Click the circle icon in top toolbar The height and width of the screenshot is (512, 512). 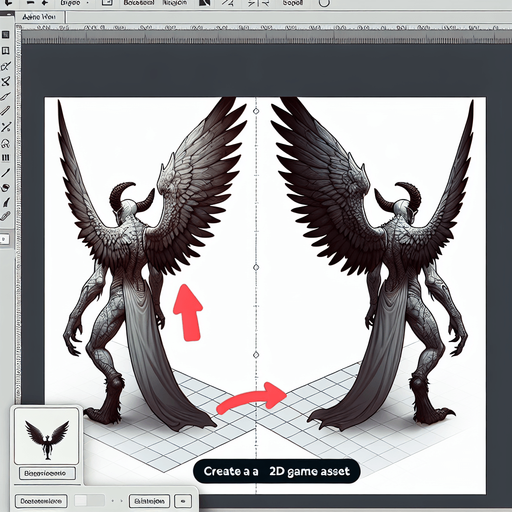tap(324, 3)
